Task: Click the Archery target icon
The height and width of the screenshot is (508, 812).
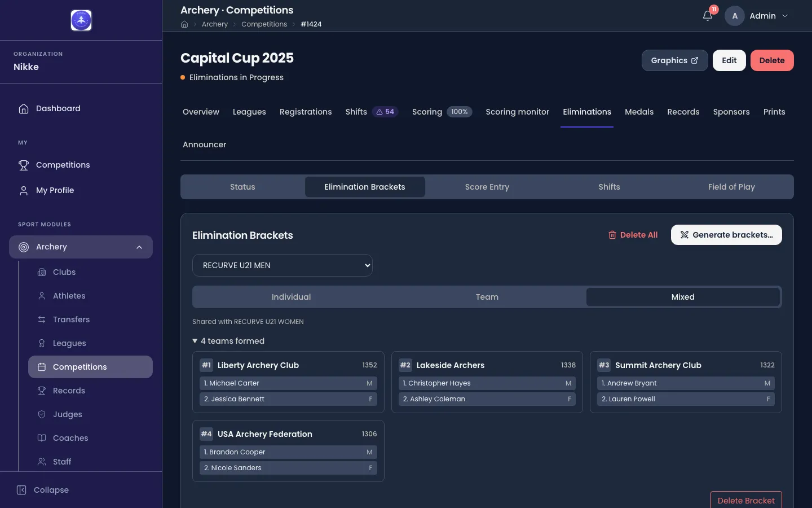Action: pos(24,247)
